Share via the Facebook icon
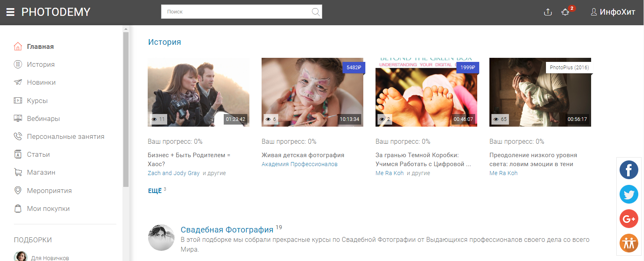The image size is (644, 261). point(629,170)
